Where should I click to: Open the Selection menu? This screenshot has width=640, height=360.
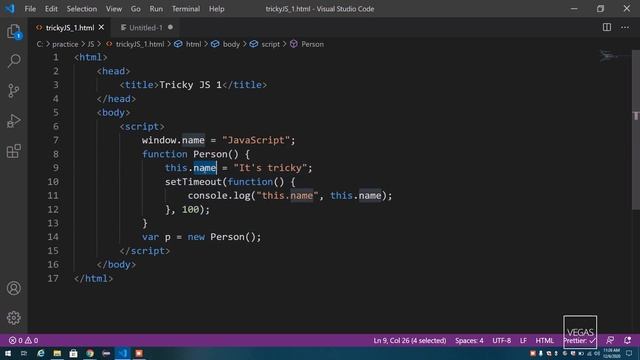click(x=82, y=9)
